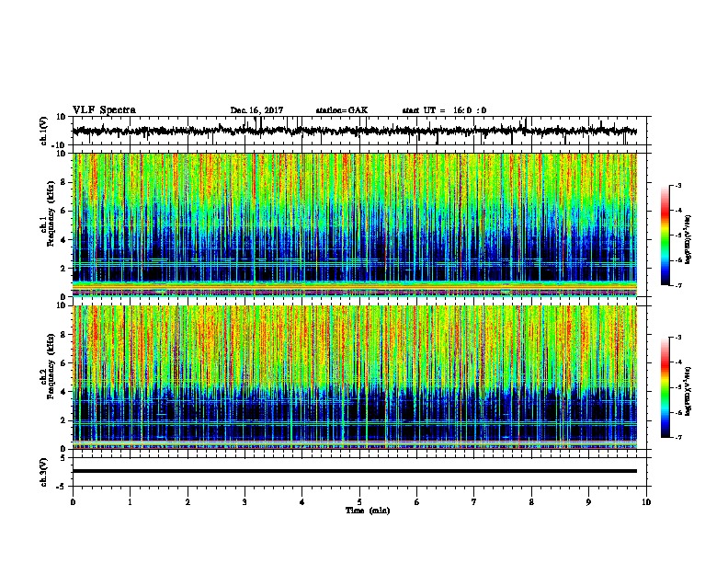The width and height of the screenshot is (728, 563).
Task: Click the thick black ch.3 voltage trace
Action: point(354,471)
